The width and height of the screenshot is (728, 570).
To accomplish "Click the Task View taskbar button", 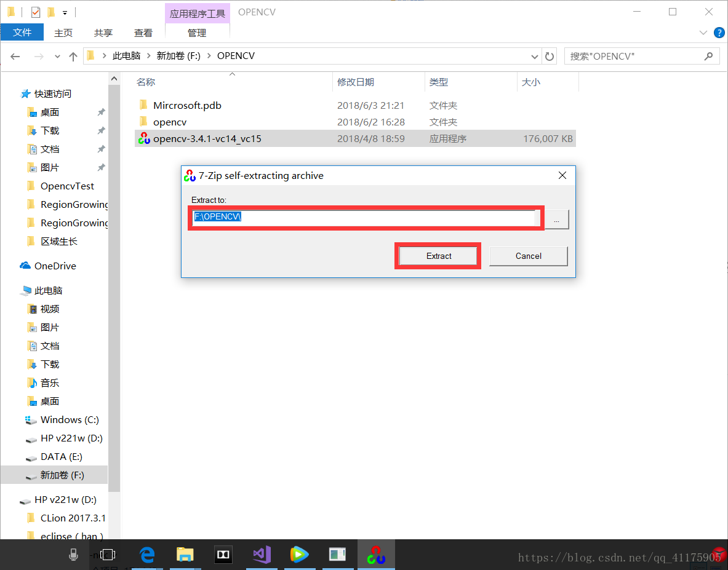I will tap(108, 554).
